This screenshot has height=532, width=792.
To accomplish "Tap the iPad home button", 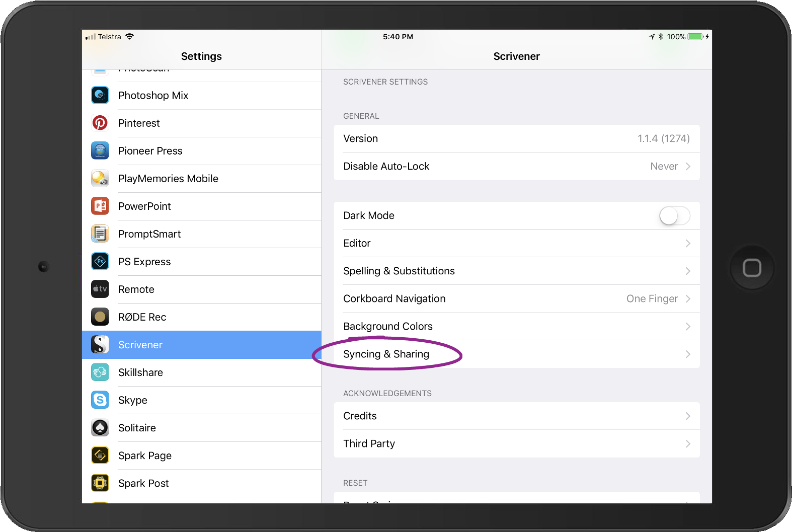I will 752,268.
